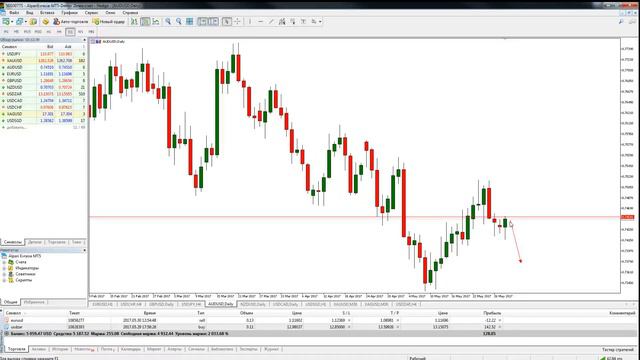Switch to Символы tab in Market Watch
The height and width of the screenshot is (360, 640).
click(x=12, y=242)
